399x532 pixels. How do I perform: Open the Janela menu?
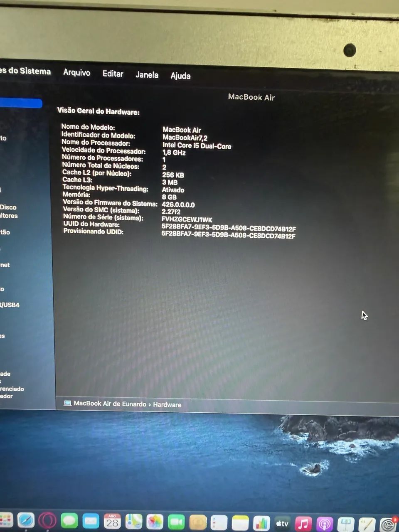[147, 75]
